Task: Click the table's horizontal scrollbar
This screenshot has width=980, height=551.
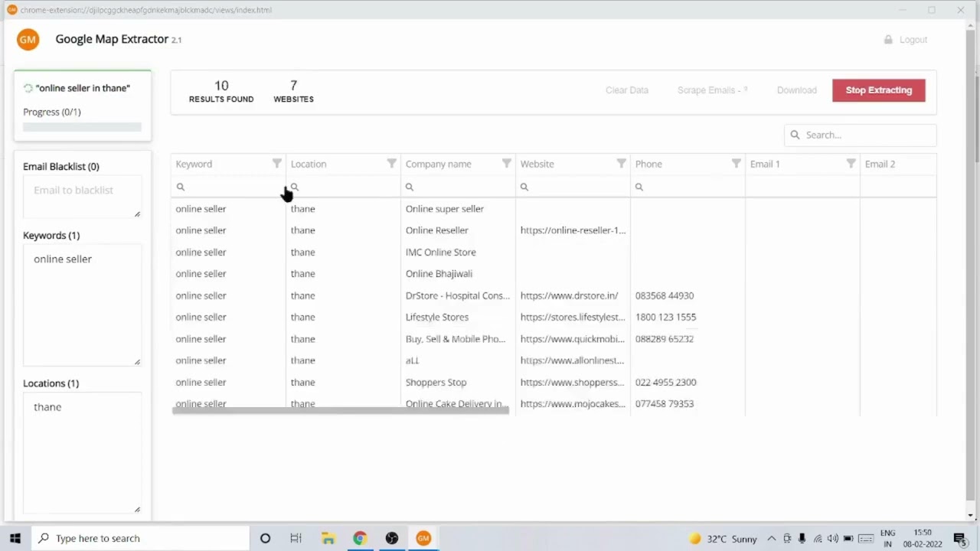Action: (x=341, y=411)
